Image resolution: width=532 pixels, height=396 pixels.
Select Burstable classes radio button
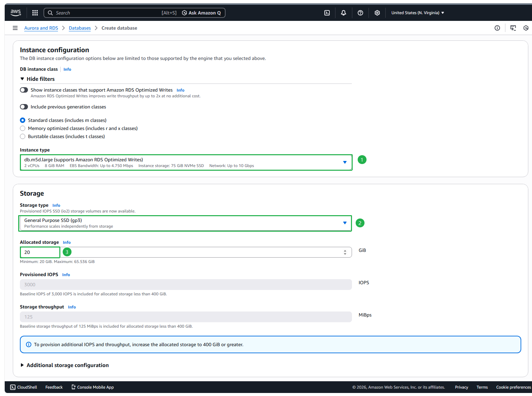point(23,136)
